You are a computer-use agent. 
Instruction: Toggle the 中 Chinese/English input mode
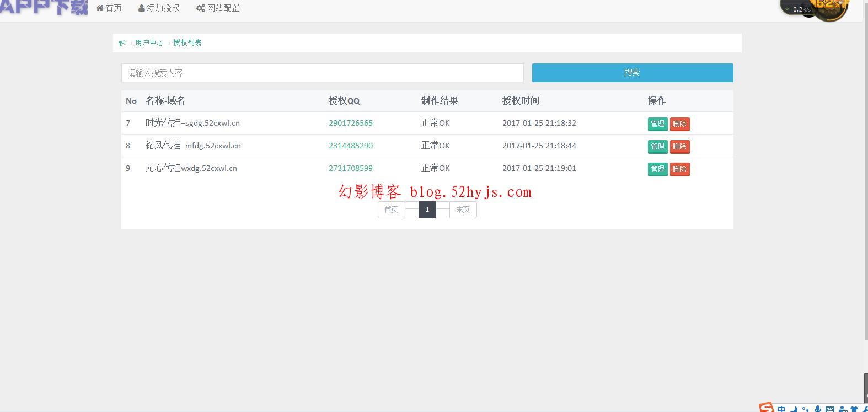[781, 409]
